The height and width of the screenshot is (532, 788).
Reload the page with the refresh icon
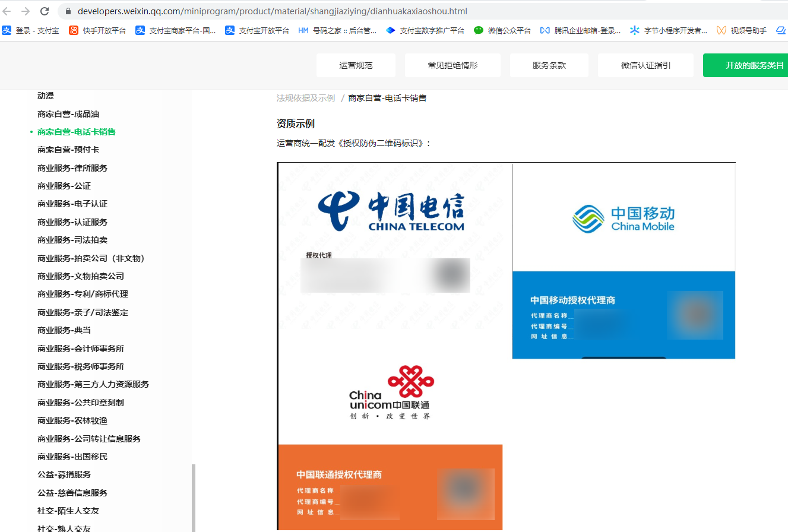pos(45,11)
